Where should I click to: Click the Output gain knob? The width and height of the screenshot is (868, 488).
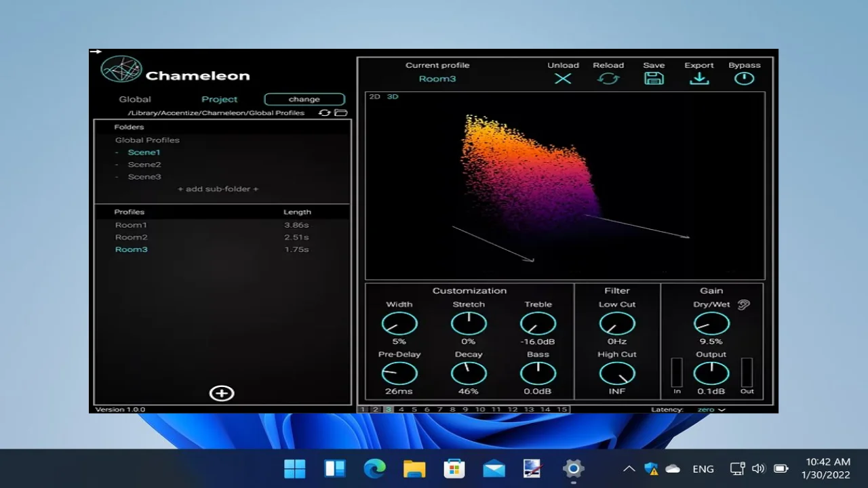[711, 373]
